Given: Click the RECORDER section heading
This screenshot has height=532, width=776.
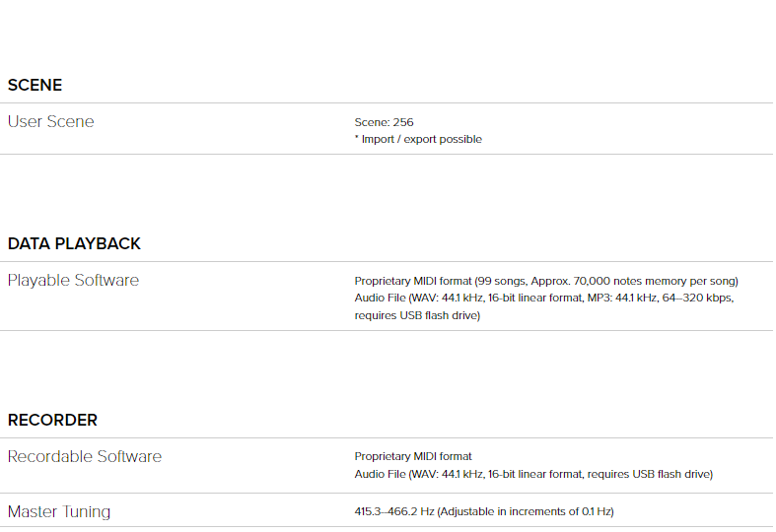Looking at the screenshot, I should click(52, 421).
